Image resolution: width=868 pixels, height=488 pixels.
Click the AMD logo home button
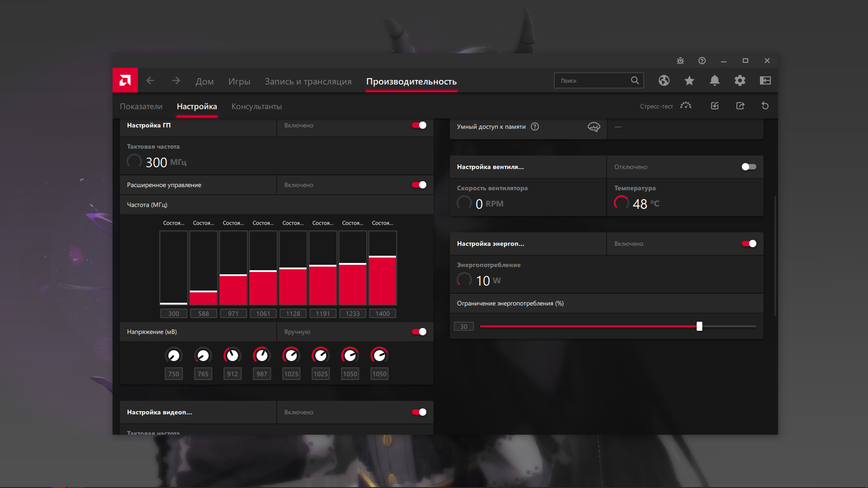(125, 80)
